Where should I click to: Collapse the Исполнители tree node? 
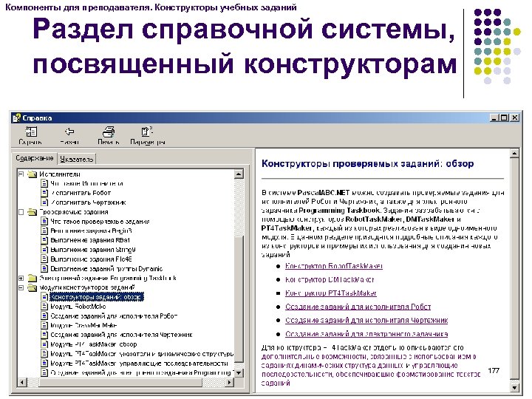click(21, 174)
